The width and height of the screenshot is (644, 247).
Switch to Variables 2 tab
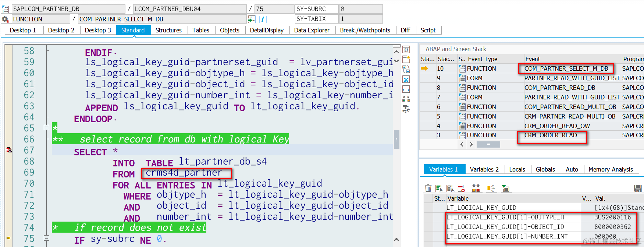point(484,169)
